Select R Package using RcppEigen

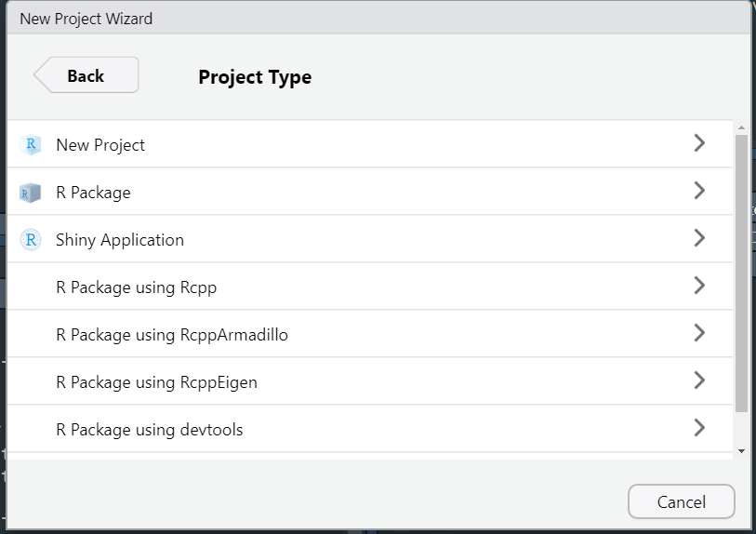[157, 382]
